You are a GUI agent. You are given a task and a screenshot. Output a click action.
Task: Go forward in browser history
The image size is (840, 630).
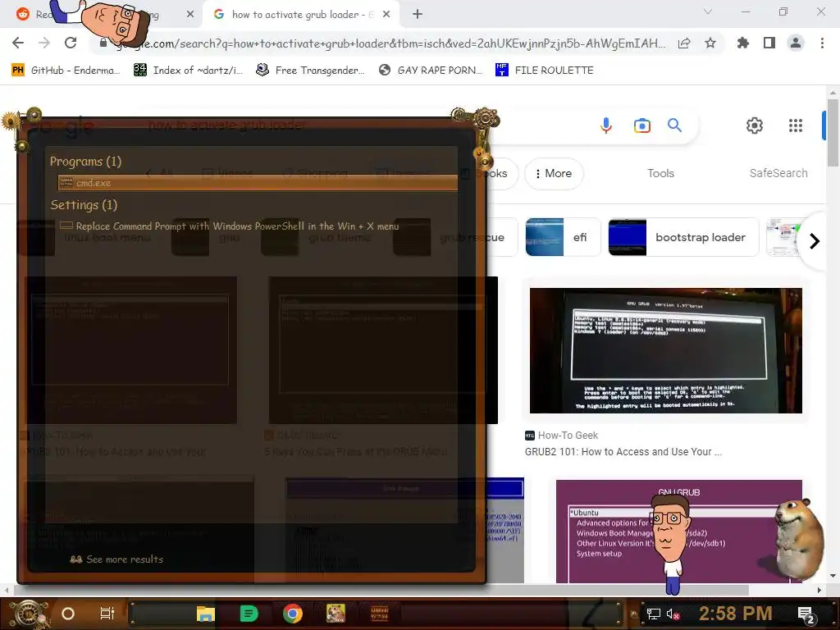tap(44, 43)
